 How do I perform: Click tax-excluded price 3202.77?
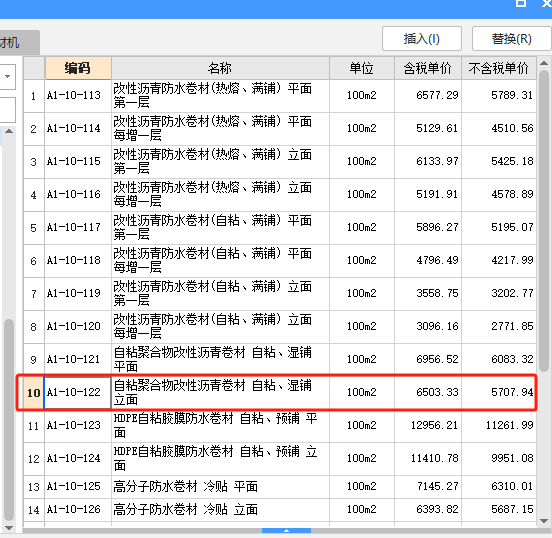(x=512, y=293)
